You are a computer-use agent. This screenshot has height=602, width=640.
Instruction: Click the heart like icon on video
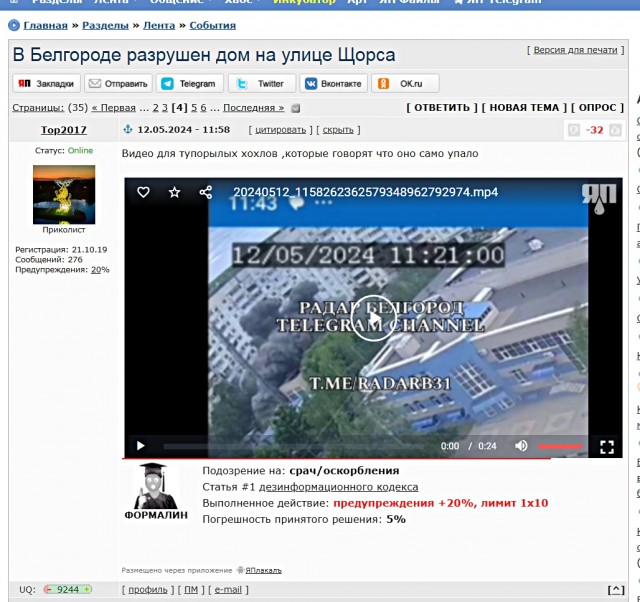point(143,192)
